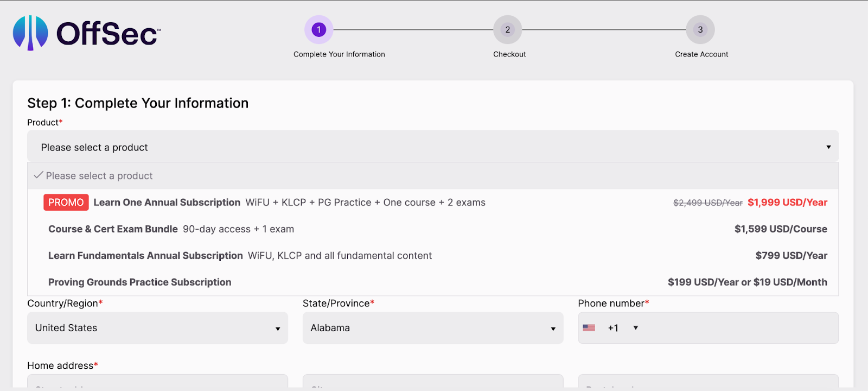This screenshot has width=868, height=391.
Task: Open the Product dropdown arrow
Action: tap(828, 147)
